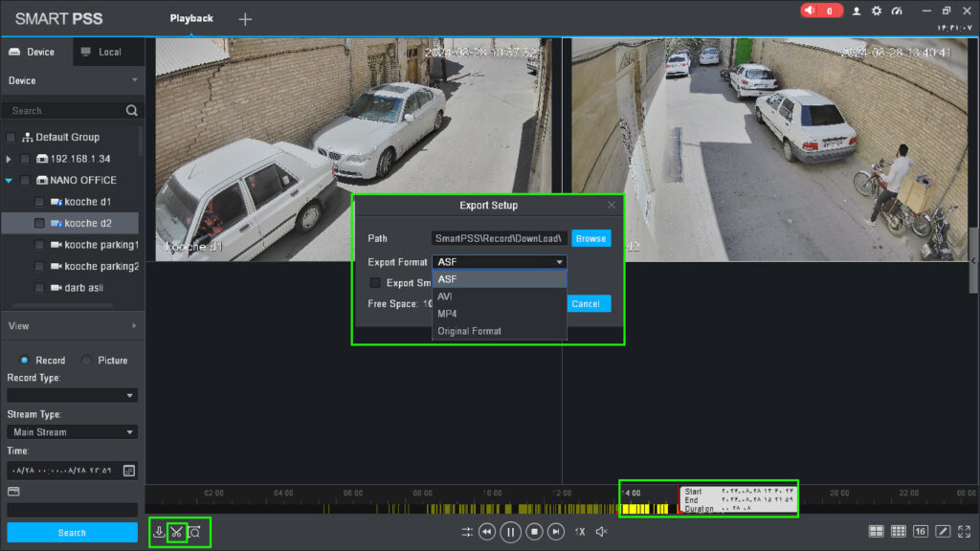Check the 192.168.1.34 device checkbox
The image size is (980, 551).
(25, 159)
